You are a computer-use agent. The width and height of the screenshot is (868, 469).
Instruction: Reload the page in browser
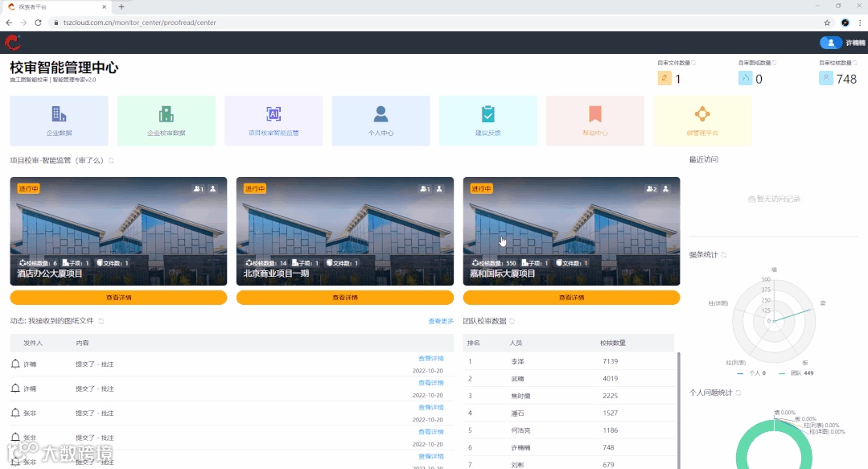coord(38,23)
